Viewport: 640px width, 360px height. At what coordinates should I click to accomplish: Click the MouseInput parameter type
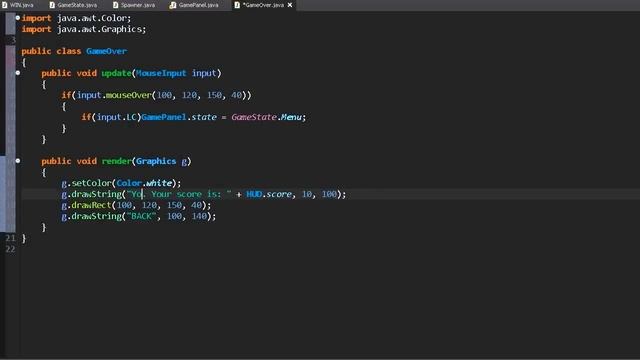click(161, 73)
